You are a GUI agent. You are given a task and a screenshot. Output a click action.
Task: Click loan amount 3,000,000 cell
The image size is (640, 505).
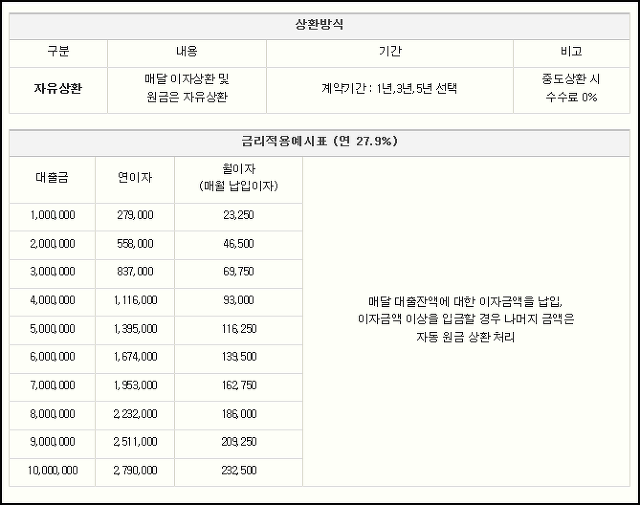click(52, 274)
